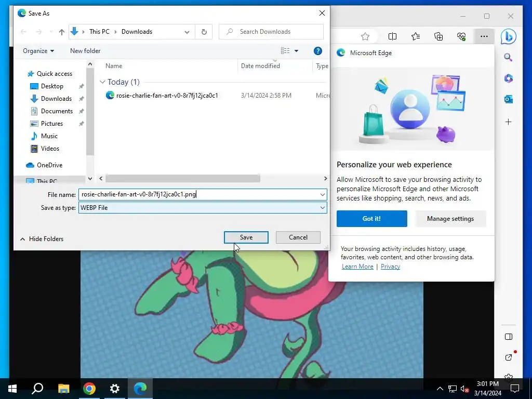This screenshot has width=532, height=399.
Task: Click the horizontal scrollbar in file list
Action: point(182,179)
